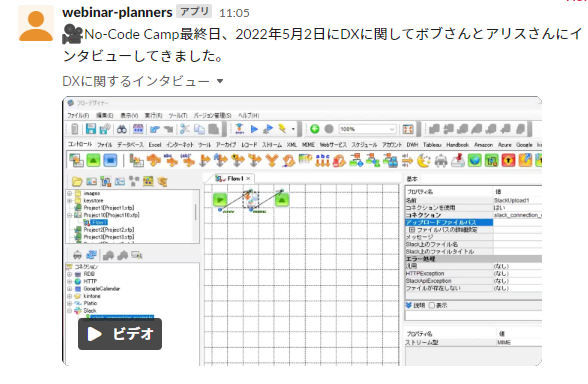The image size is (588, 384).
Task: Click the green end node on the canvas
Action: [282, 200]
